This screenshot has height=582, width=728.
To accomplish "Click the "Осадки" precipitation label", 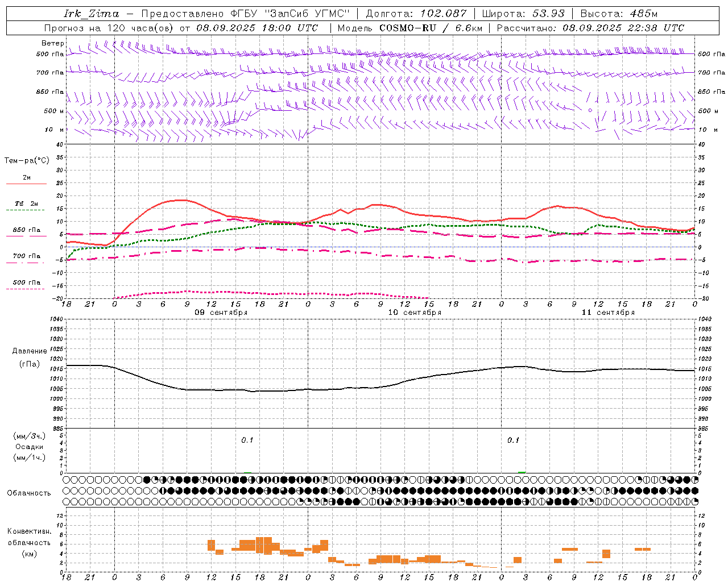I will 29,447.
